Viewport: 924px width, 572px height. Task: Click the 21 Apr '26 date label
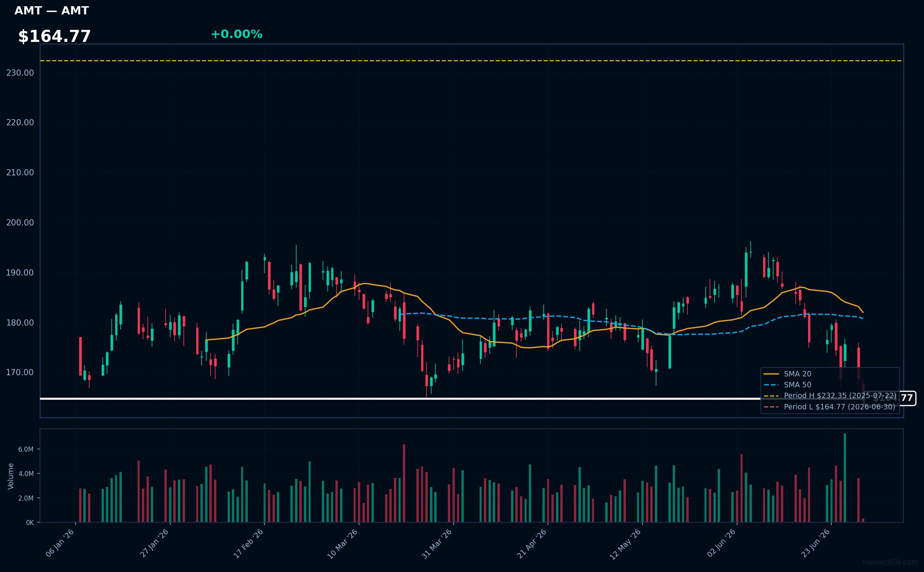[532, 544]
